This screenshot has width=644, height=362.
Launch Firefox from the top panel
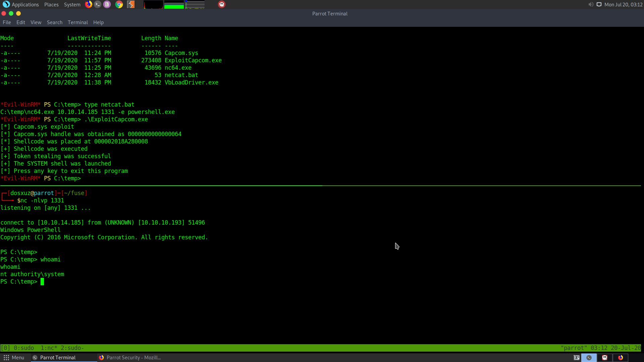coord(89,4)
